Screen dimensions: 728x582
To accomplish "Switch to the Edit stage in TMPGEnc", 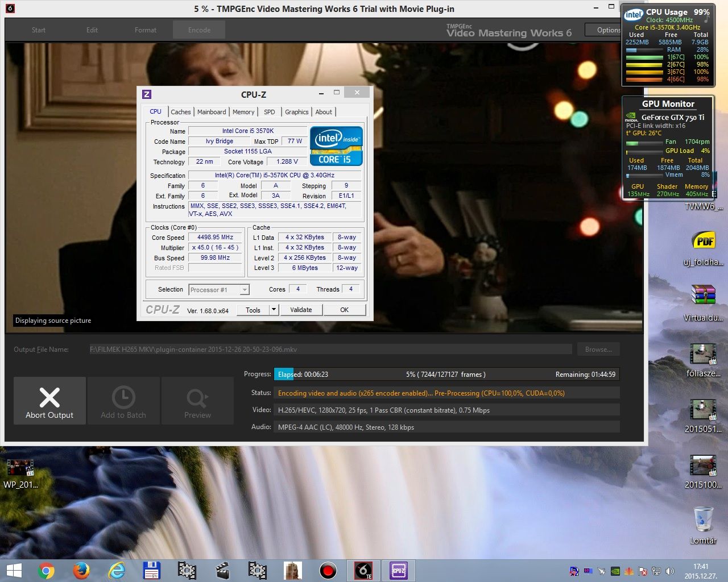I will point(92,30).
